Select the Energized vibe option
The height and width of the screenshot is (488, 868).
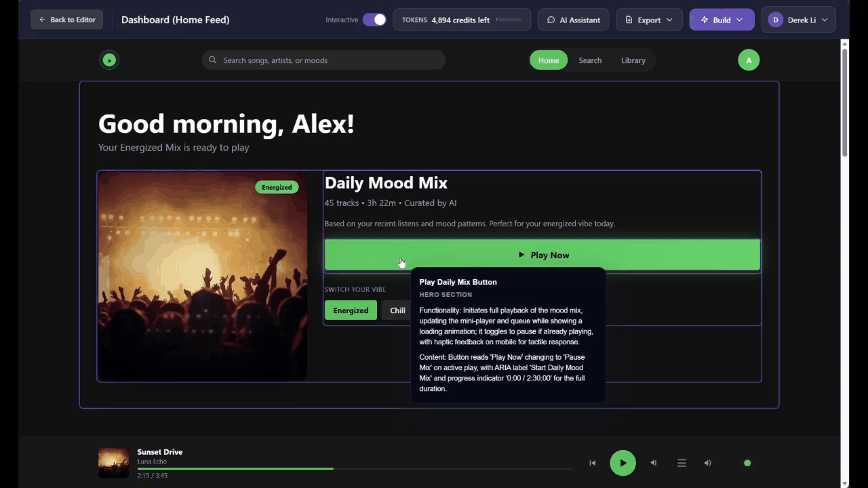(x=351, y=310)
